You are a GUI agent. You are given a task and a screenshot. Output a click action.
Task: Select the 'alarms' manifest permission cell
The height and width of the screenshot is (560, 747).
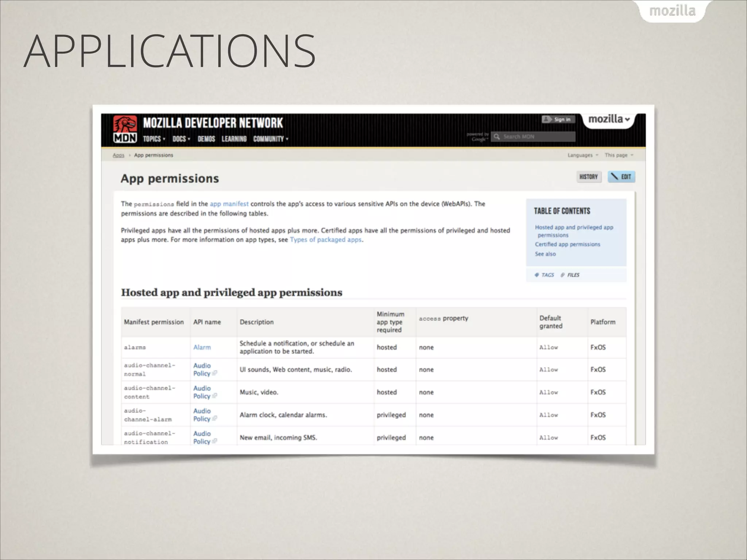[x=156, y=347]
